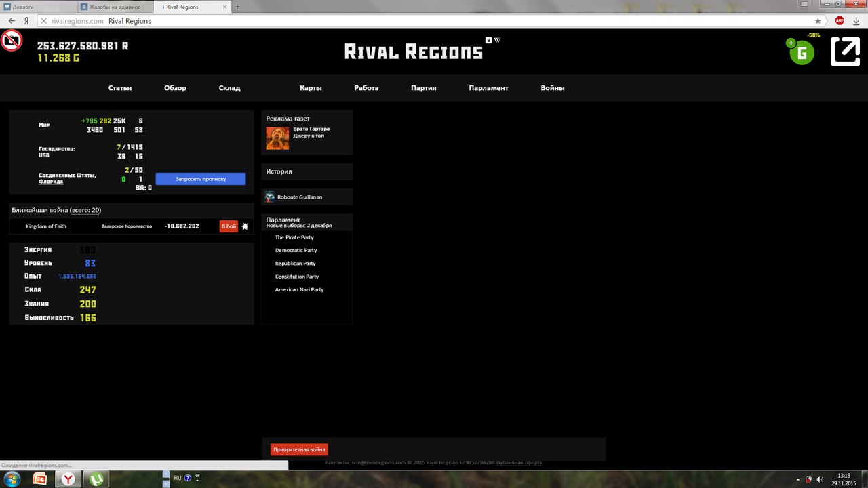
Task: Click Kingdom of Faith war entry
Action: click(46, 226)
